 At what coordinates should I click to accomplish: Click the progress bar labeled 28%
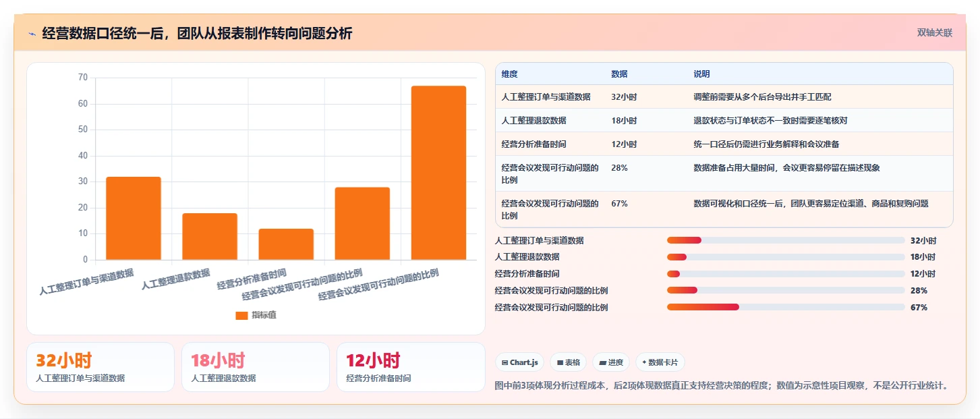click(786, 291)
